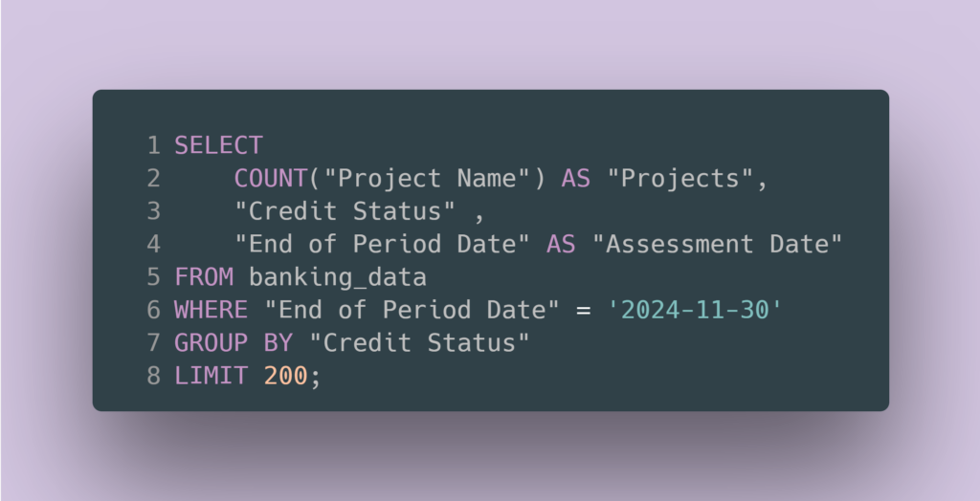Screen dimensions: 980x501
Task: Click the FROM keyword
Action: pyautogui.click(x=204, y=277)
